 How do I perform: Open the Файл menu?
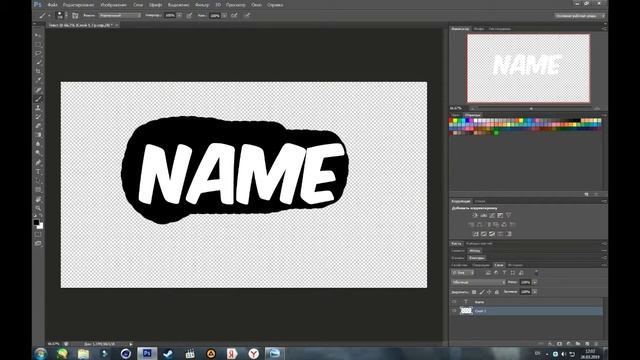coord(52,5)
